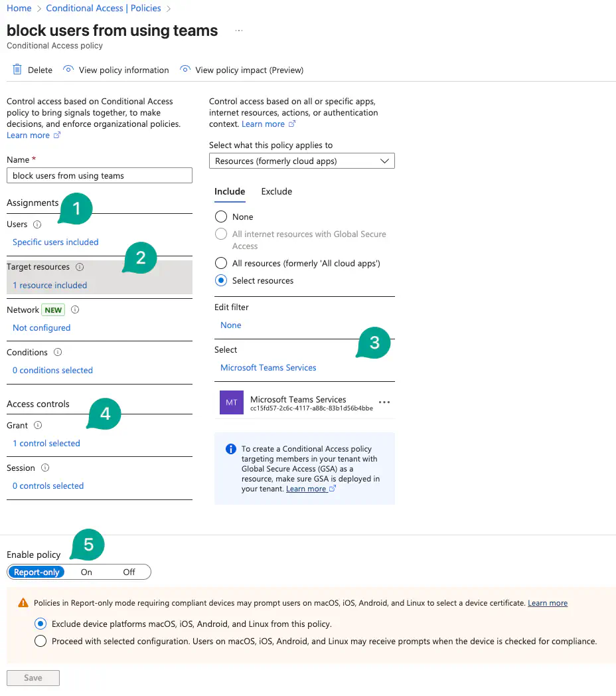Set Enable policy toggle to Off

point(129,572)
